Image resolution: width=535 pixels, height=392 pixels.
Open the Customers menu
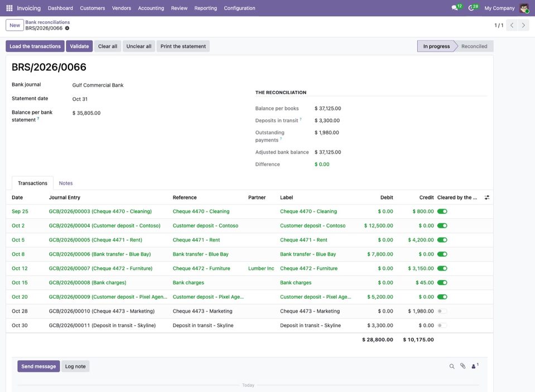click(93, 8)
